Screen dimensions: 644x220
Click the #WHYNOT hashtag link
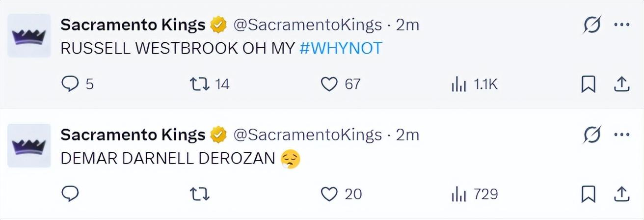pos(341,48)
